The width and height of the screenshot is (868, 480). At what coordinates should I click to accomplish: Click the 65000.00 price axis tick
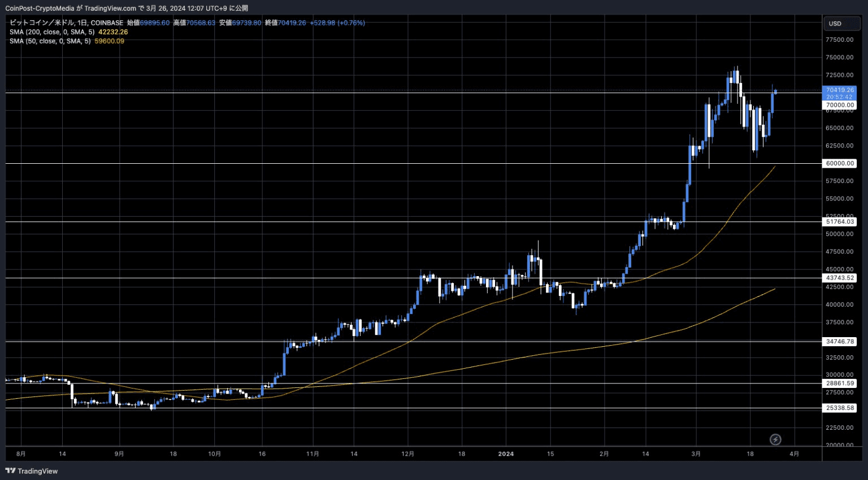tap(839, 128)
